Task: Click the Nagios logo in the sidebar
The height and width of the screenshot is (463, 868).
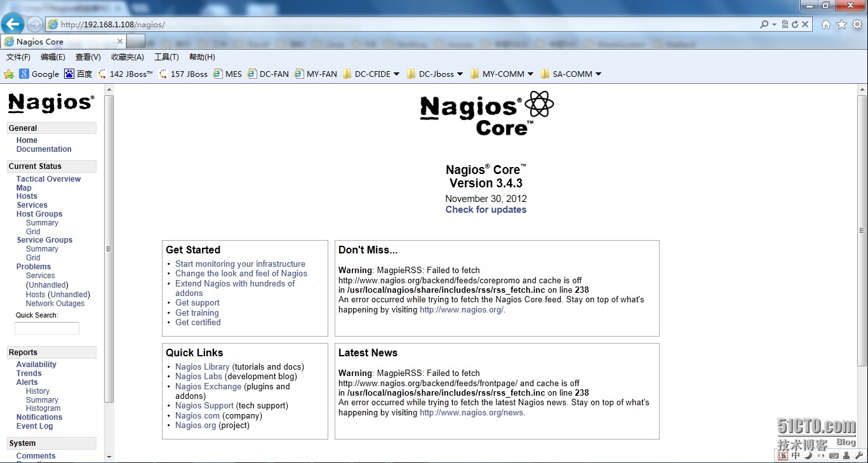Action: [51, 103]
